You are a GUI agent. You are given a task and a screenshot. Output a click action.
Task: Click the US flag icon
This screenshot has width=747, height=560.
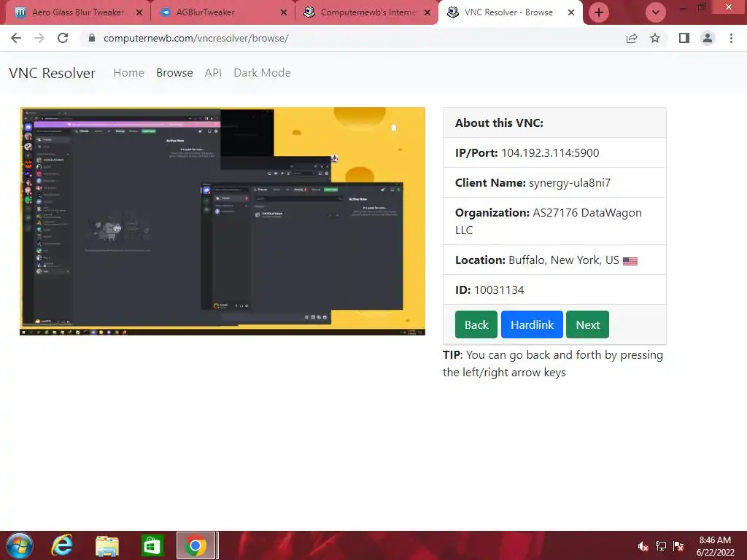[x=630, y=261]
